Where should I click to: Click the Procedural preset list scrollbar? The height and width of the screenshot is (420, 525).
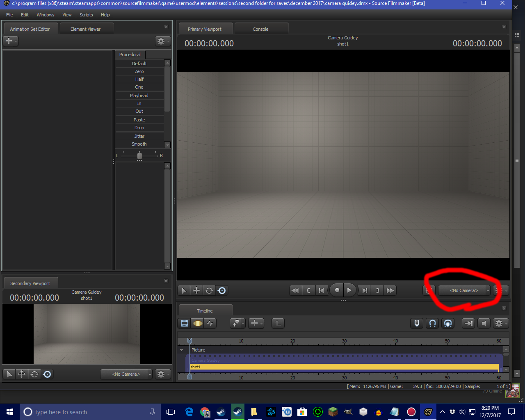point(167,88)
